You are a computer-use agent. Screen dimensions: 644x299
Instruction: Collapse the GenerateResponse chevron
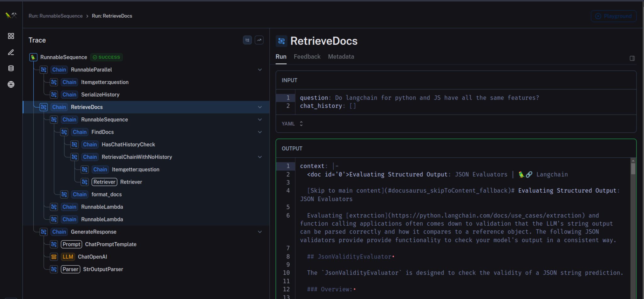pos(260,232)
